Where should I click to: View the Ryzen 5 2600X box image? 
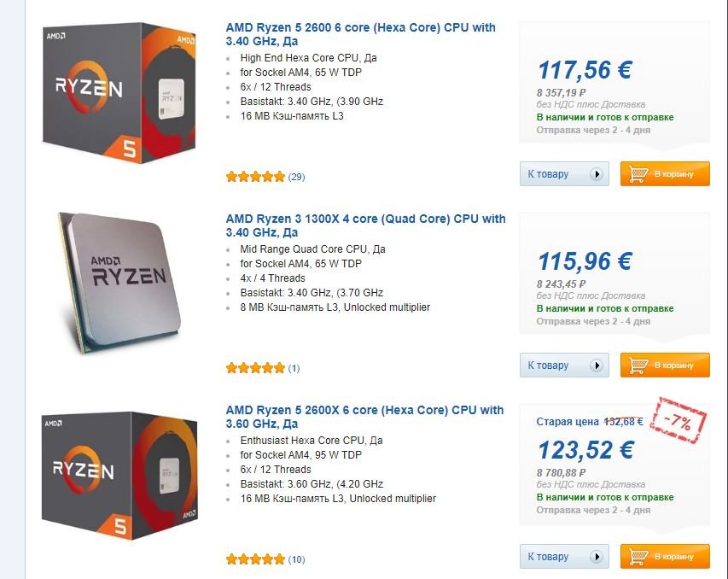120,476
